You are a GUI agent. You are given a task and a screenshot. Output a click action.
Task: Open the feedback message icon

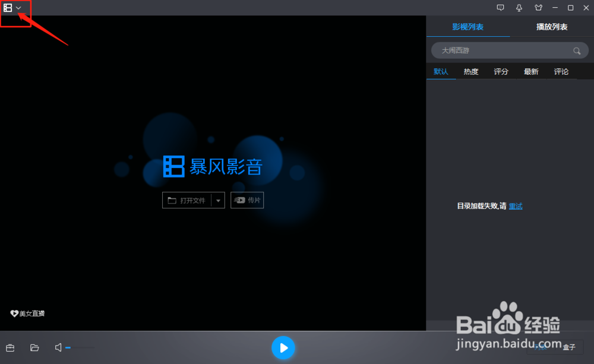pos(500,8)
